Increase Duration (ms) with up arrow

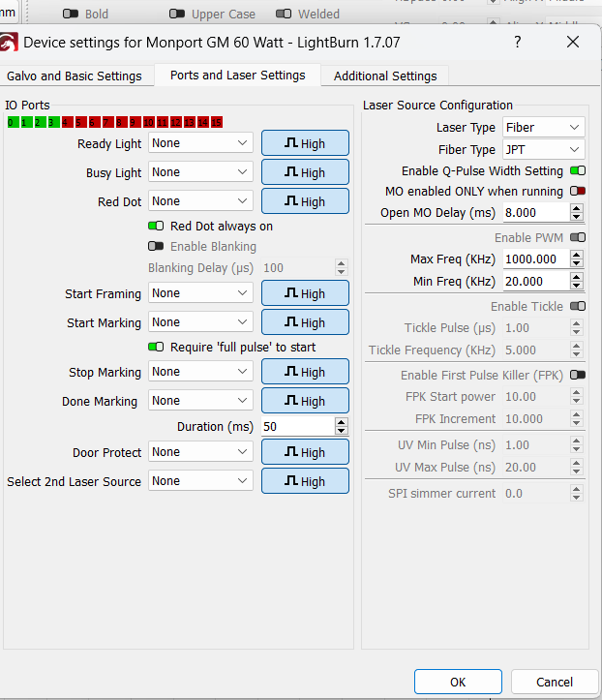tap(342, 422)
